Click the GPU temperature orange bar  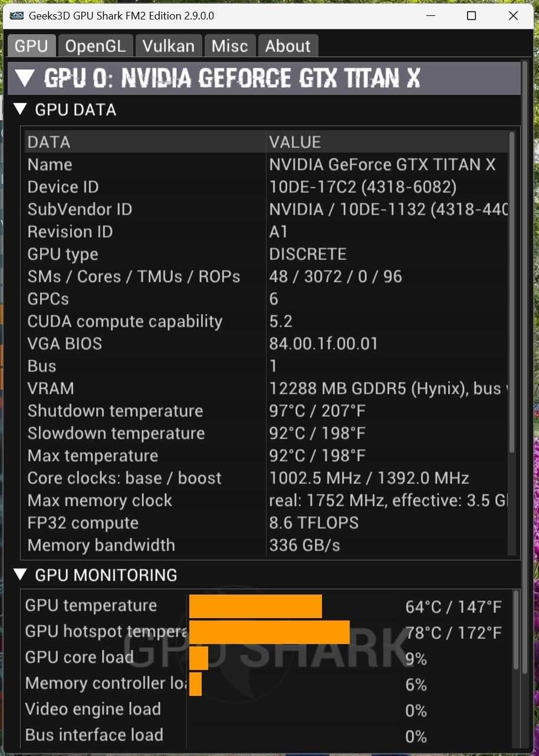tap(255, 606)
